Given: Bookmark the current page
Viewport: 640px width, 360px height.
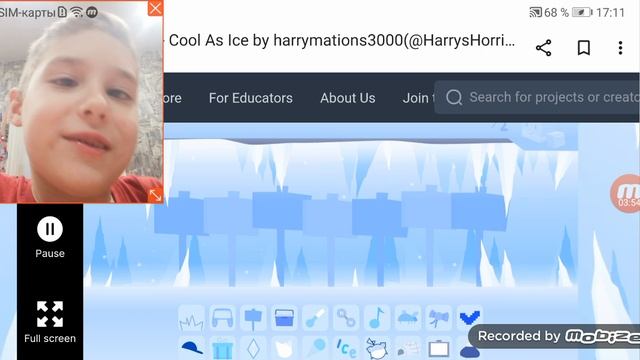Looking at the screenshot, I should pos(584,48).
